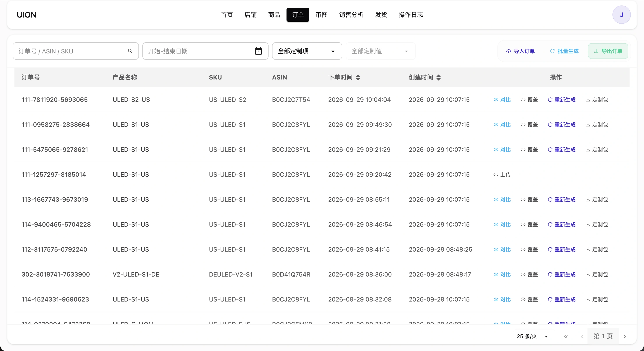Click 对比 for order 111-7811920-5693065
Image resolution: width=644 pixels, height=351 pixels.
[x=502, y=100]
